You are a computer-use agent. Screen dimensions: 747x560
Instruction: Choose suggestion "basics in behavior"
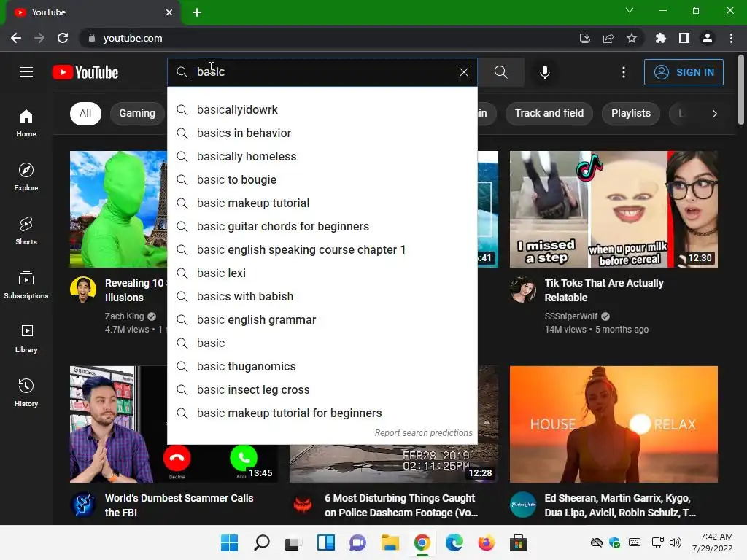(322, 133)
